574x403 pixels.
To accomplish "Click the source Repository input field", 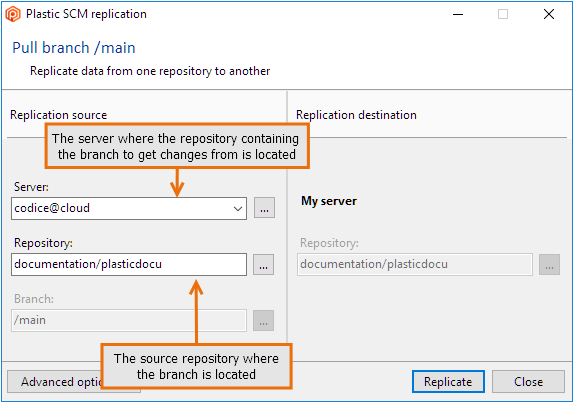I will pyautogui.click(x=129, y=264).
